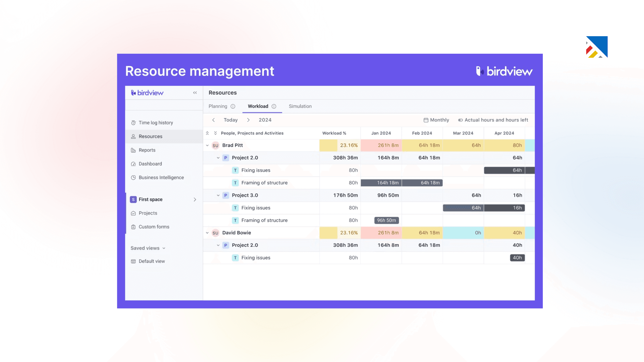Open Reports in the sidebar
The image size is (644, 362).
point(147,150)
